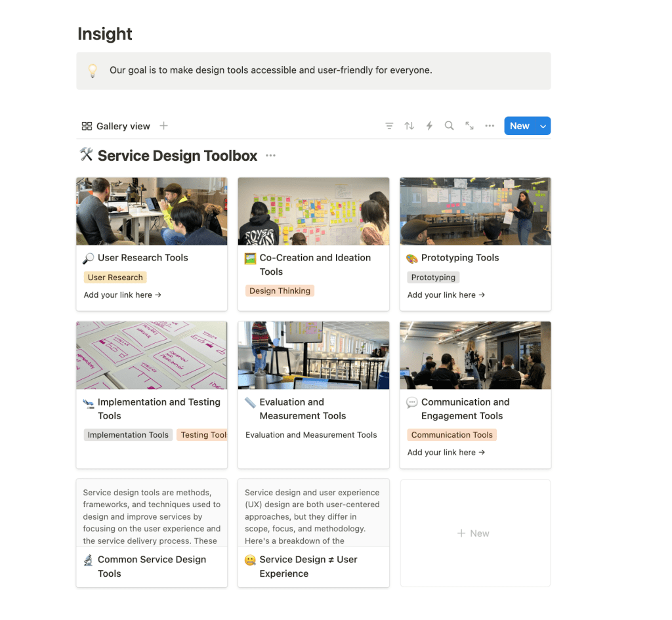Click the expand full page arrows icon
The height and width of the screenshot is (620, 672).
[470, 126]
